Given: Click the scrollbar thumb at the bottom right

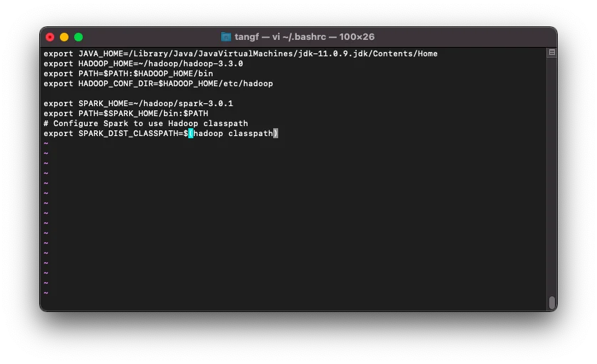Looking at the screenshot, I should coord(551,302).
